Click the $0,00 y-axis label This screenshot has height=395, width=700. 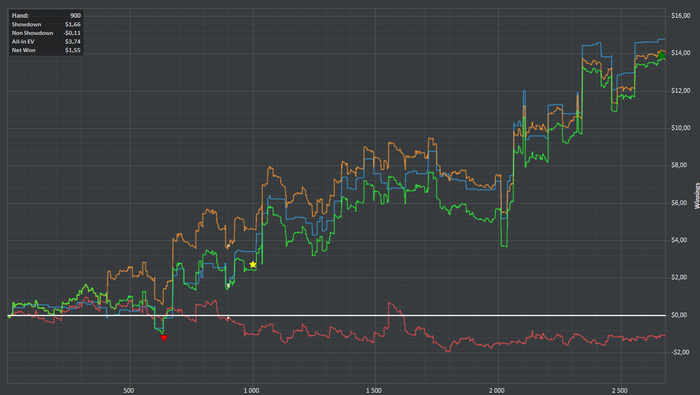click(680, 315)
